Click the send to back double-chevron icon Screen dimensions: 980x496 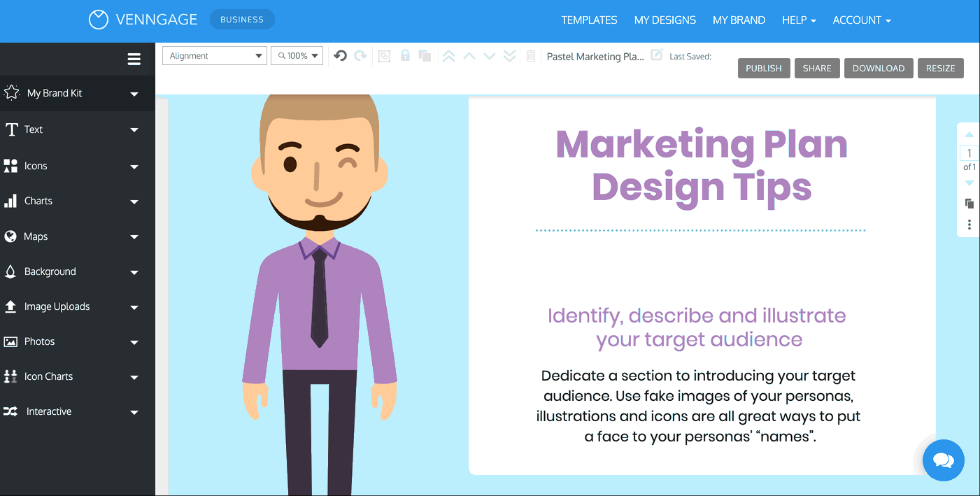pyautogui.click(x=510, y=56)
